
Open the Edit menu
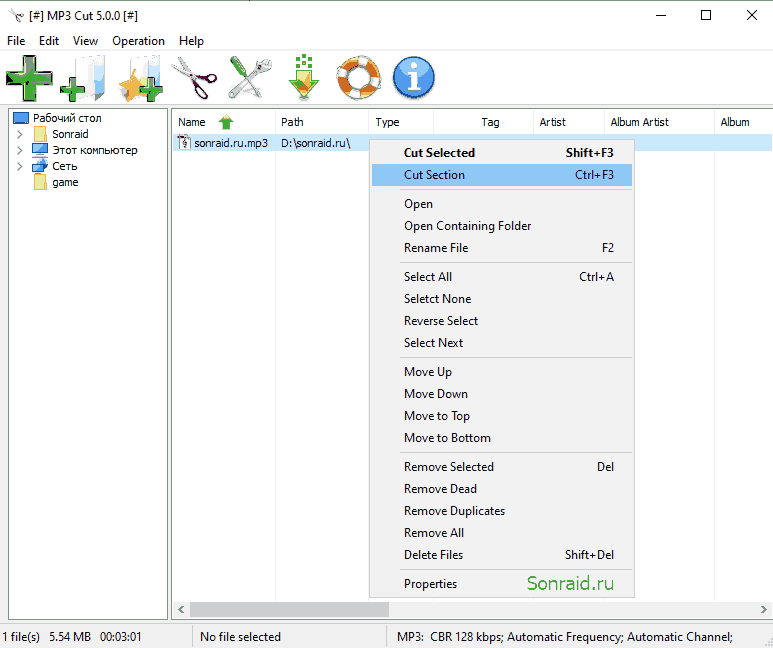(x=49, y=41)
